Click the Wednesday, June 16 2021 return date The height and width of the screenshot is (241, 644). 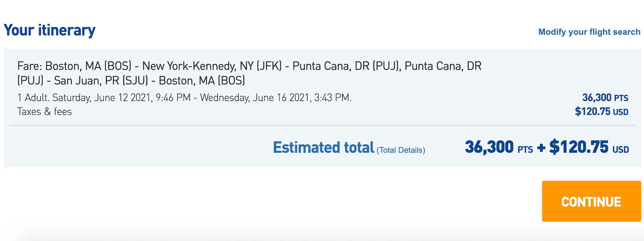point(255,98)
